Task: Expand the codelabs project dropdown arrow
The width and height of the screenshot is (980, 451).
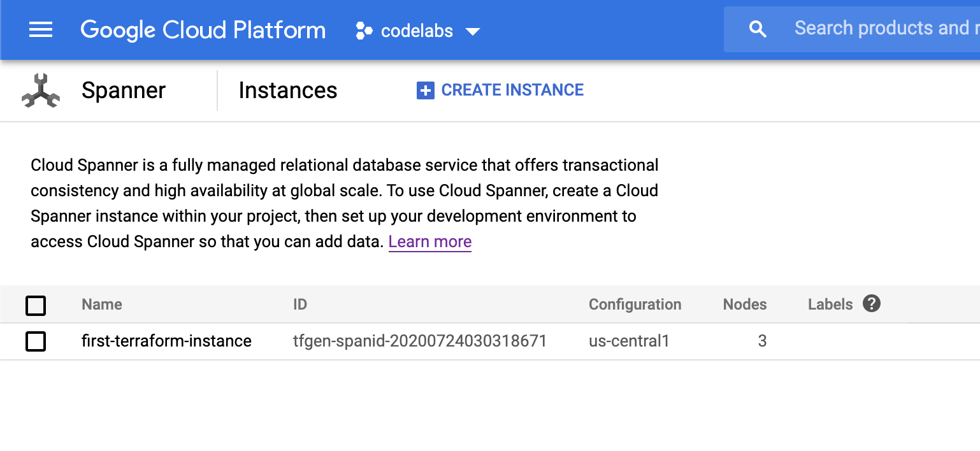Action: click(472, 31)
